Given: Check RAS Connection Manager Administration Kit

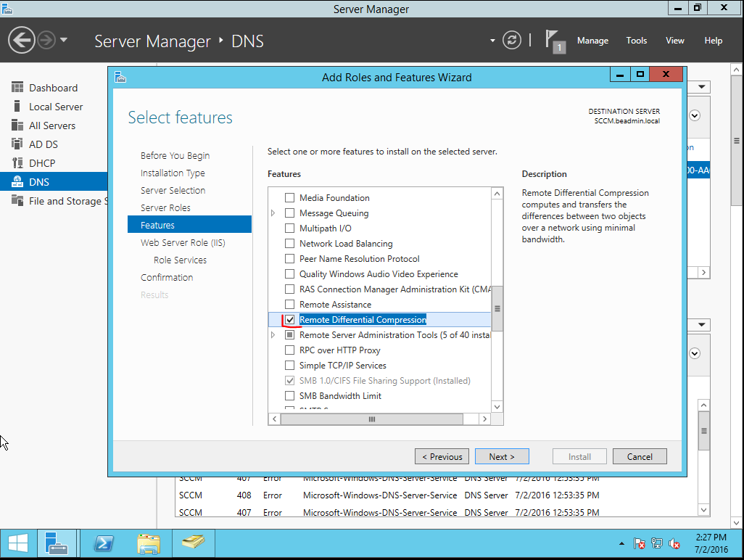Looking at the screenshot, I should pos(289,289).
